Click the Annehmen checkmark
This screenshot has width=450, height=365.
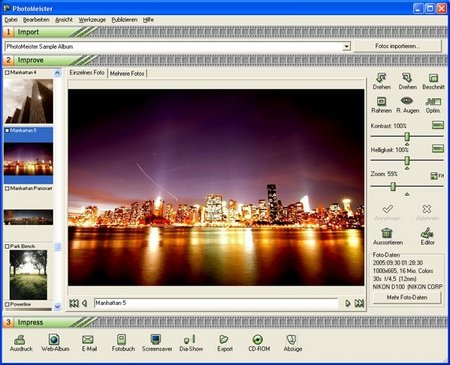pos(387,209)
